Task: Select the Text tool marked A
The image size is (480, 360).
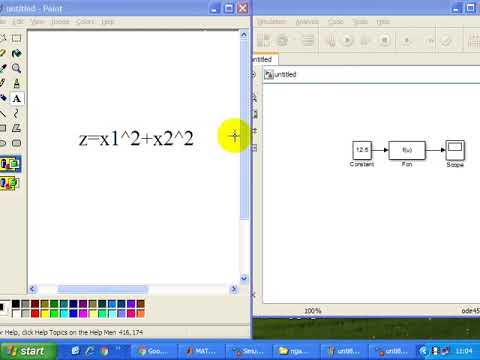Action: tap(16, 98)
